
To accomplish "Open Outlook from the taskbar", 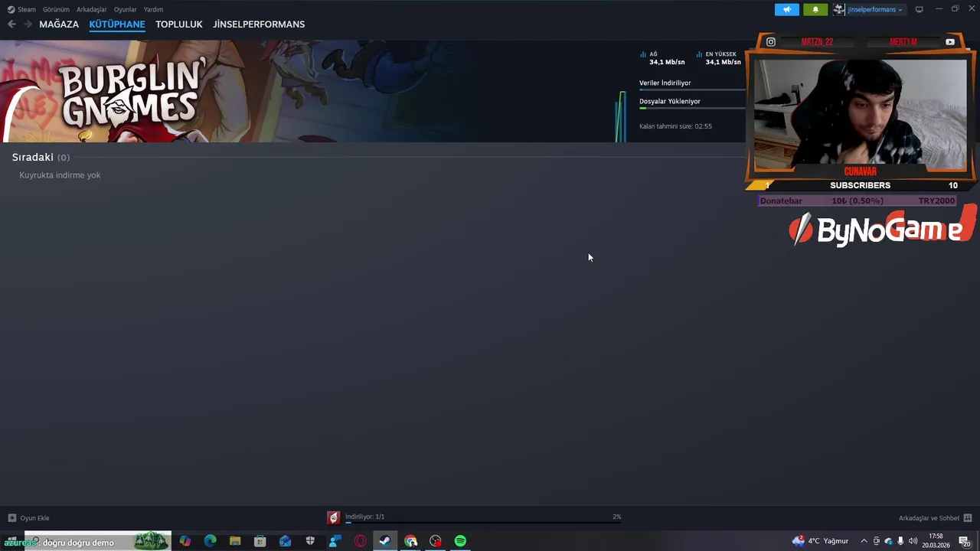I will pos(285,541).
